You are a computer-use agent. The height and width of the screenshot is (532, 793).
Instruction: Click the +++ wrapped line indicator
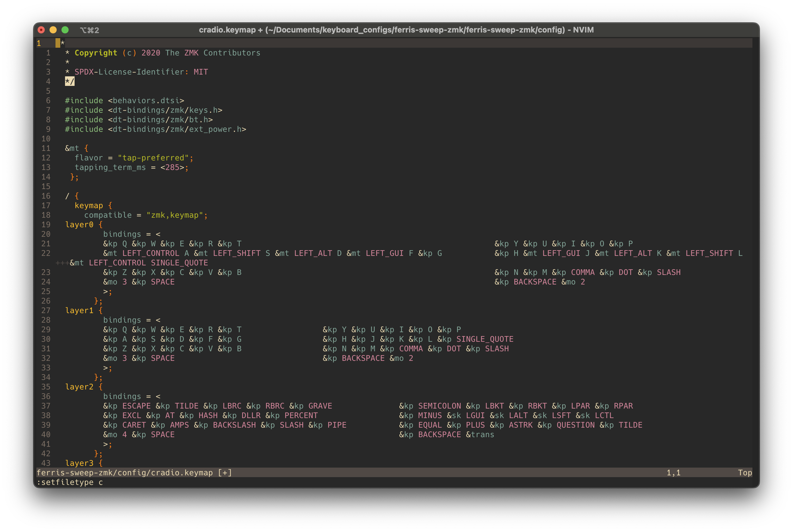(62, 263)
